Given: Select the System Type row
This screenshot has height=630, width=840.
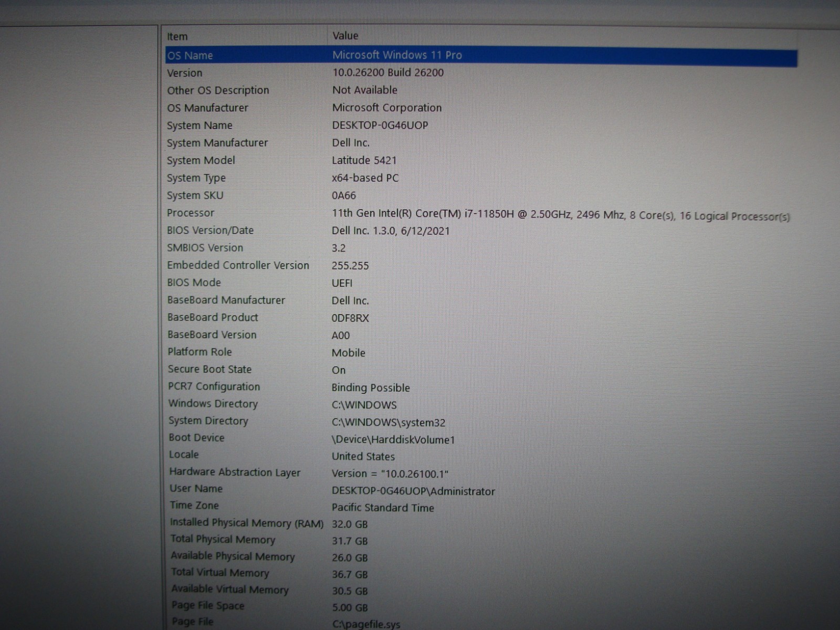Looking at the screenshot, I should tap(196, 178).
